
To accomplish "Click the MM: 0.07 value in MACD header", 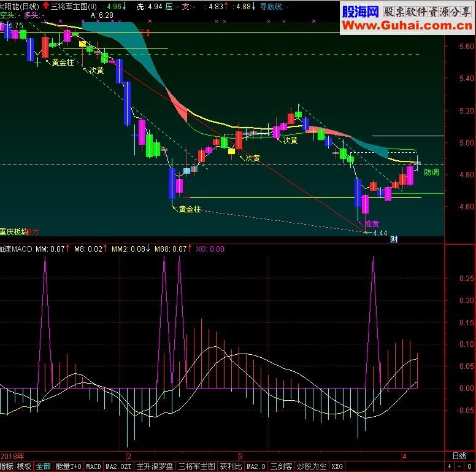I will pyautogui.click(x=50, y=249).
